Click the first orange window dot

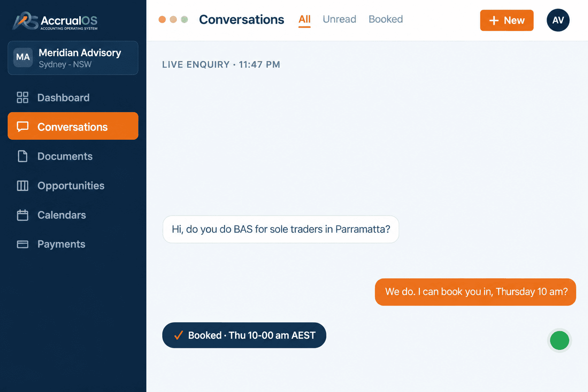(162, 20)
